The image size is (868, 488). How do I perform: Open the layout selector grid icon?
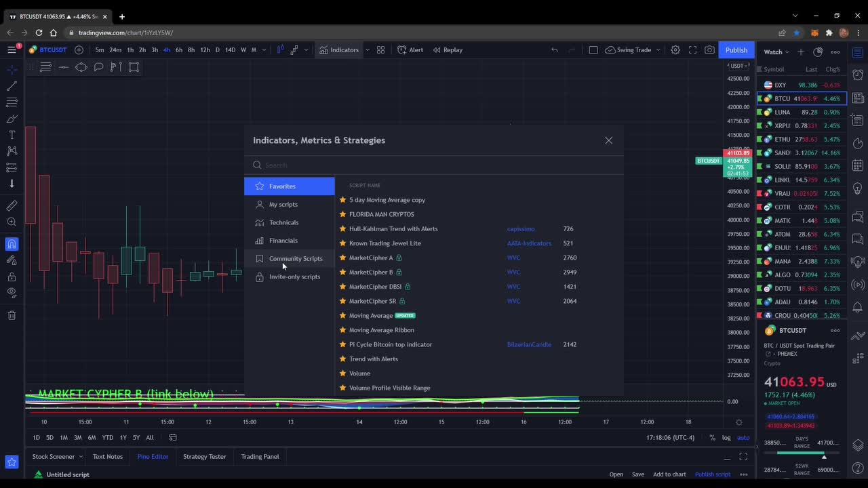(x=380, y=49)
